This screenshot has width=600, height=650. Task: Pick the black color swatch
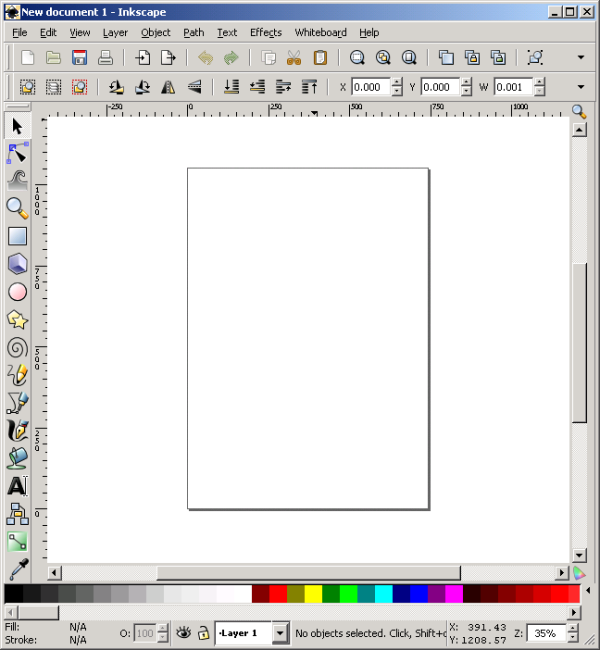(14, 594)
